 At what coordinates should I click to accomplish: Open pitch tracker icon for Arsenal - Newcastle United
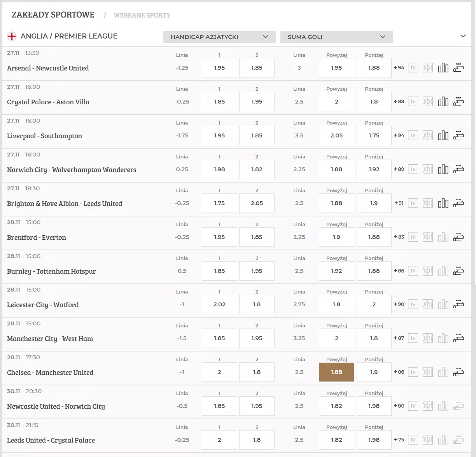pyautogui.click(x=428, y=68)
